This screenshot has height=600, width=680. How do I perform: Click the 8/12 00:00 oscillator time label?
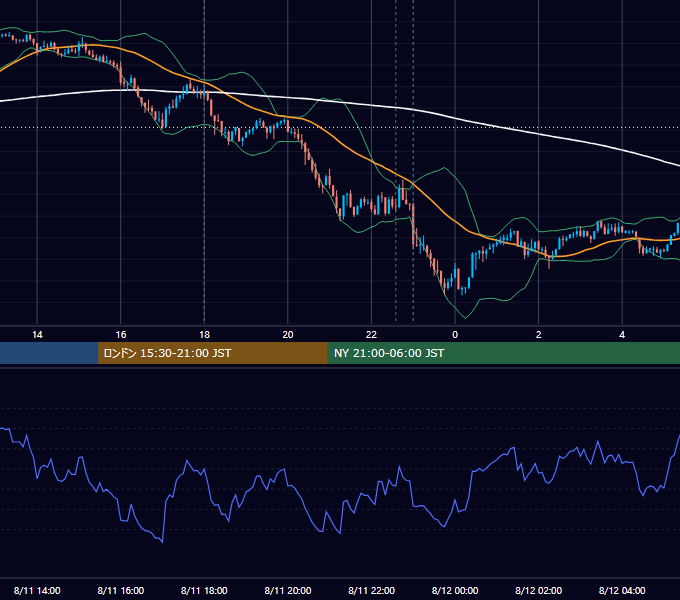pos(455,590)
